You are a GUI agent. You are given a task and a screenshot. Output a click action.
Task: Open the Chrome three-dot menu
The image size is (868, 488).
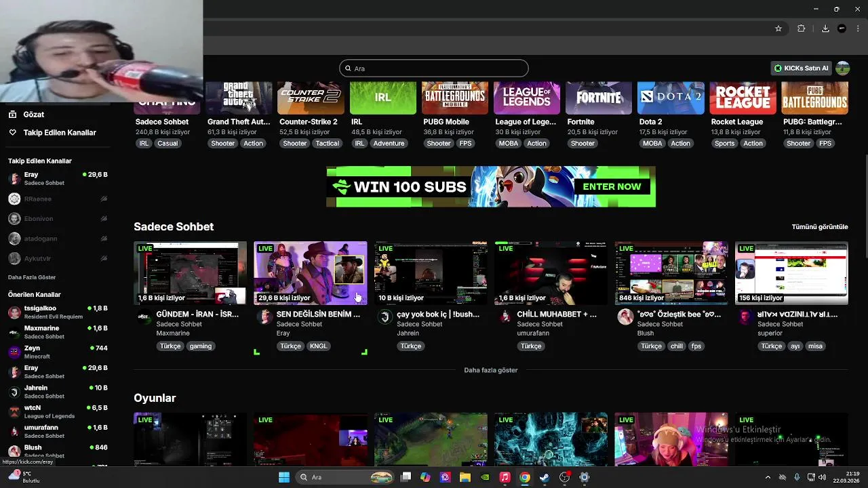point(858,28)
